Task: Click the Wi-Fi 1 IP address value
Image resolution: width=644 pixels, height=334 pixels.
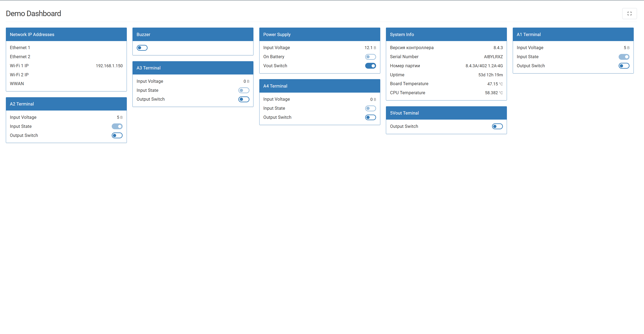Action: point(109,66)
